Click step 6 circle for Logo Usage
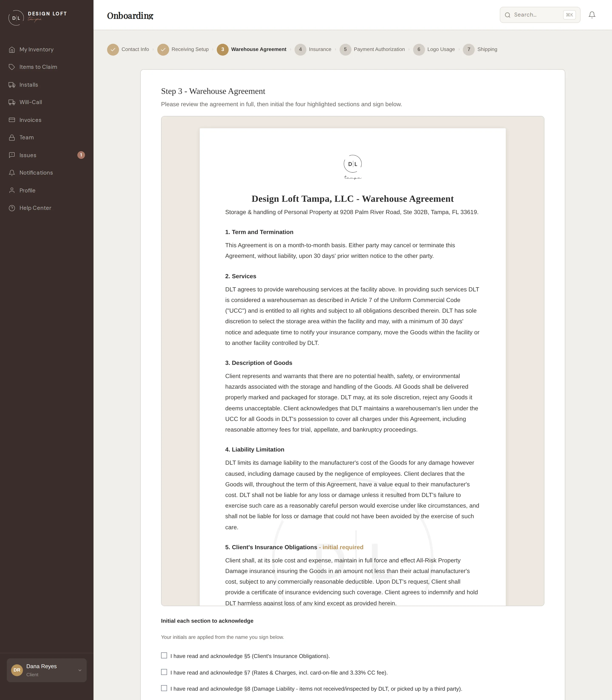 click(x=419, y=49)
